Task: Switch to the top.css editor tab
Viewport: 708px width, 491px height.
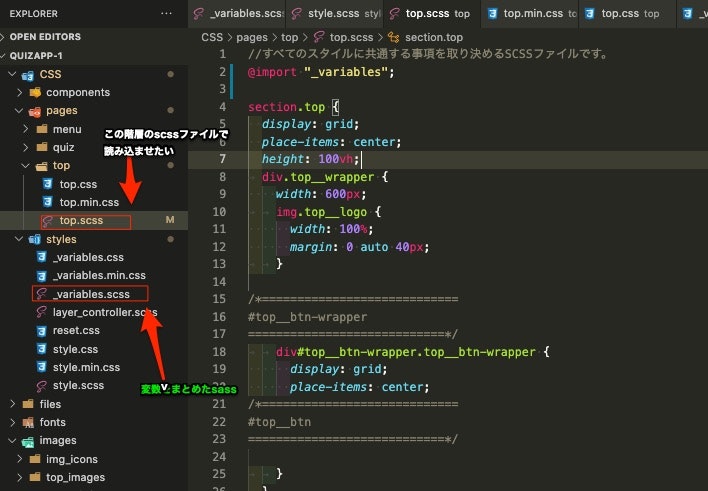Action: click(x=628, y=14)
